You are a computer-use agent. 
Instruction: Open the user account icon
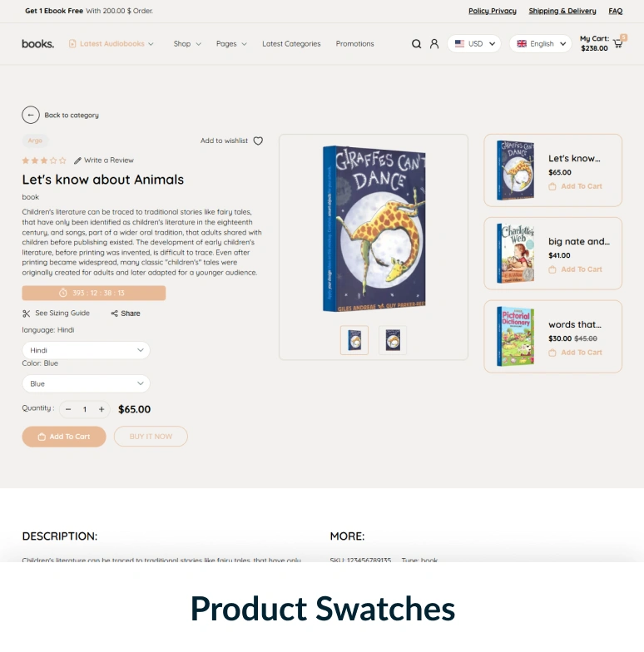pos(434,43)
